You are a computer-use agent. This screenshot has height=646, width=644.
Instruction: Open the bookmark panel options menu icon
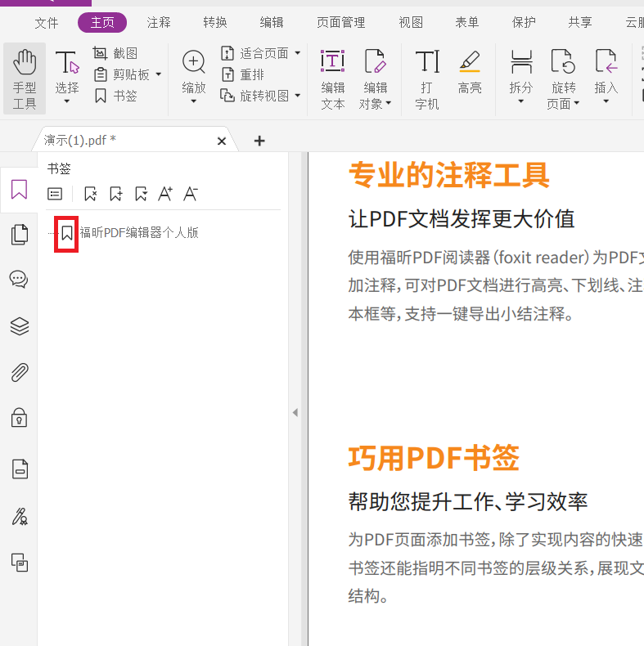tap(55, 194)
